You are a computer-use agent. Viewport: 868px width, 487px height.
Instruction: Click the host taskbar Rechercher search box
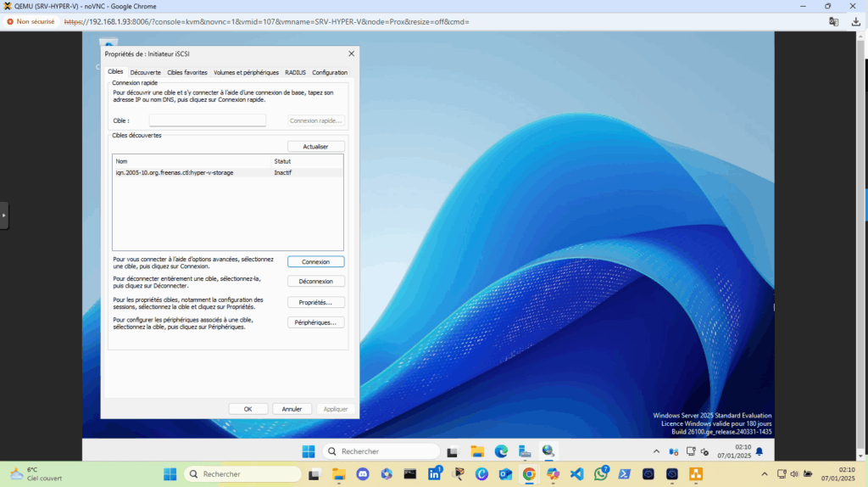242,474
